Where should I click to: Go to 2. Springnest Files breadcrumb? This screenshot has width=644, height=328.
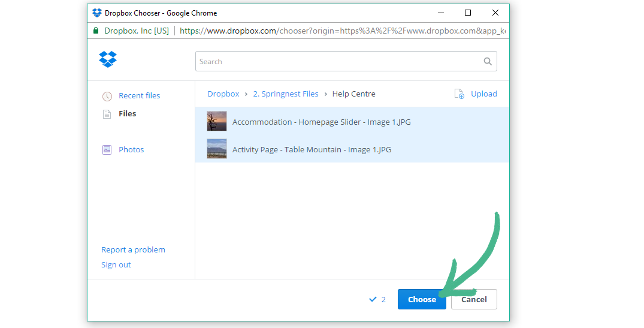click(x=286, y=94)
